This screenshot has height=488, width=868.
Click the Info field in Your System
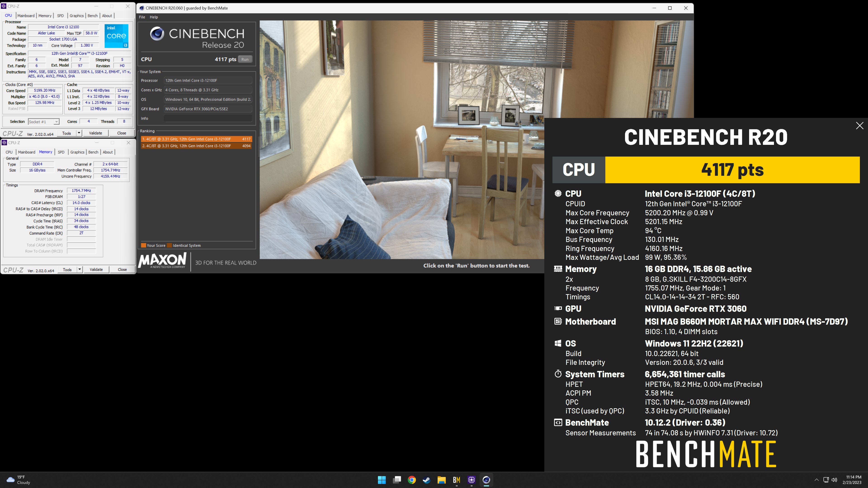pos(208,118)
